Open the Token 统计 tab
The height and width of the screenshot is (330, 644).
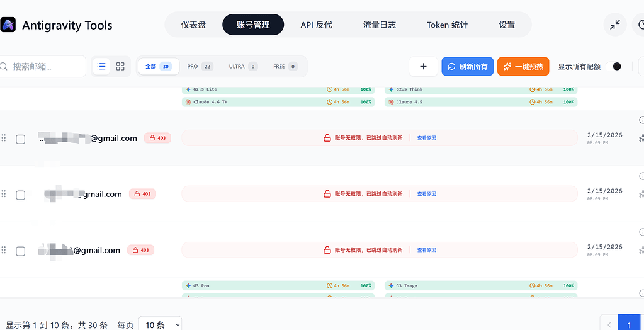(447, 25)
